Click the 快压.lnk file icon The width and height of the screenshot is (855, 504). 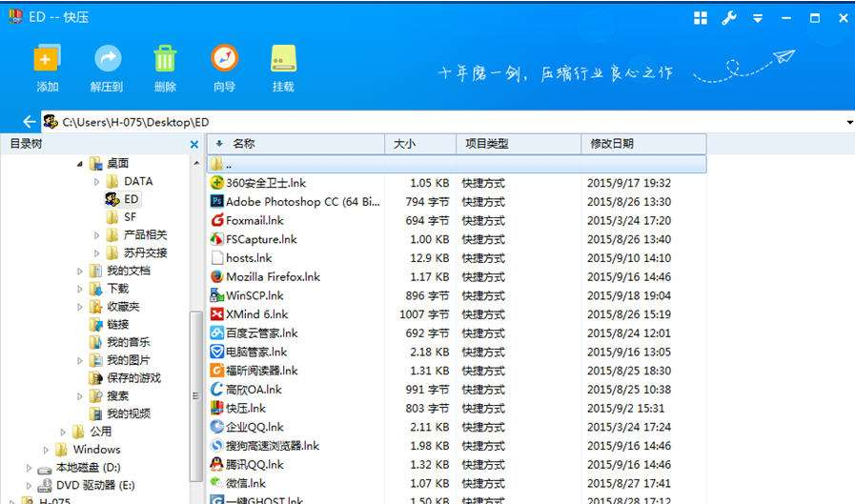[x=217, y=408]
